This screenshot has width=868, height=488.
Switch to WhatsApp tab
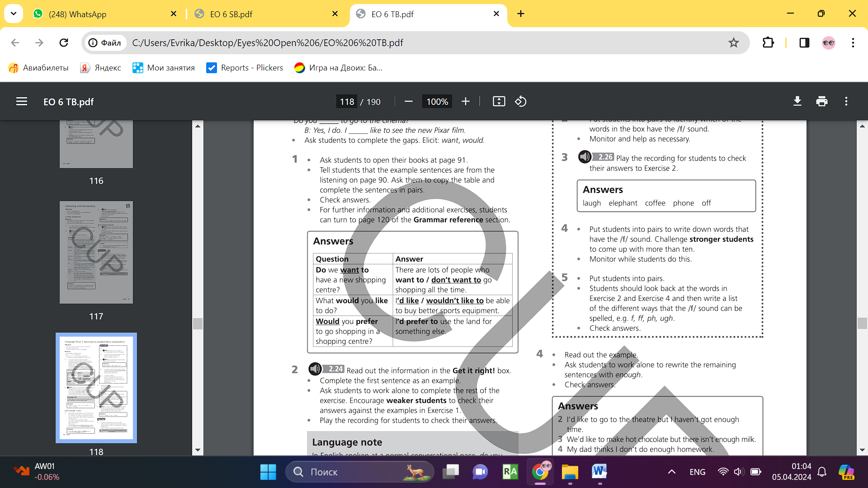coord(105,14)
